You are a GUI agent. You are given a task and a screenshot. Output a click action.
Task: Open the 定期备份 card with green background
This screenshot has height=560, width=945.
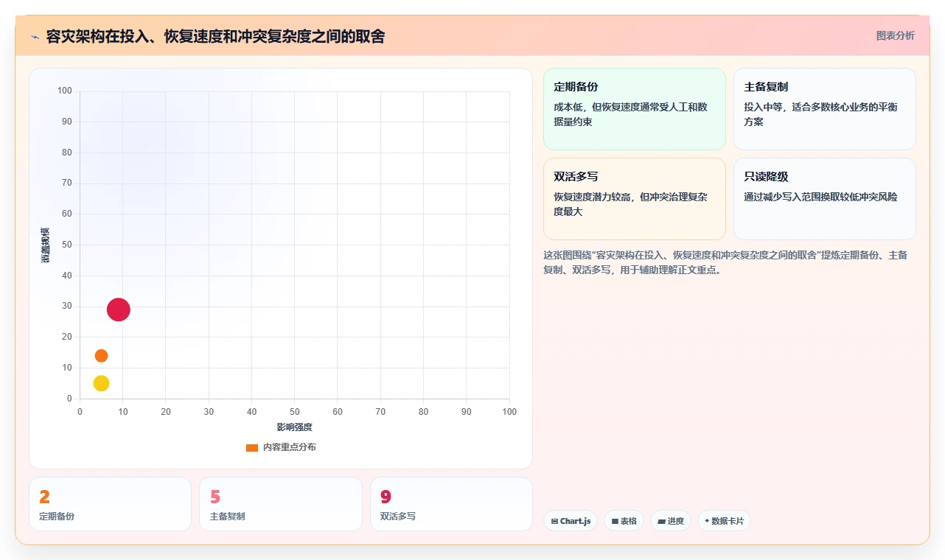[635, 109]
